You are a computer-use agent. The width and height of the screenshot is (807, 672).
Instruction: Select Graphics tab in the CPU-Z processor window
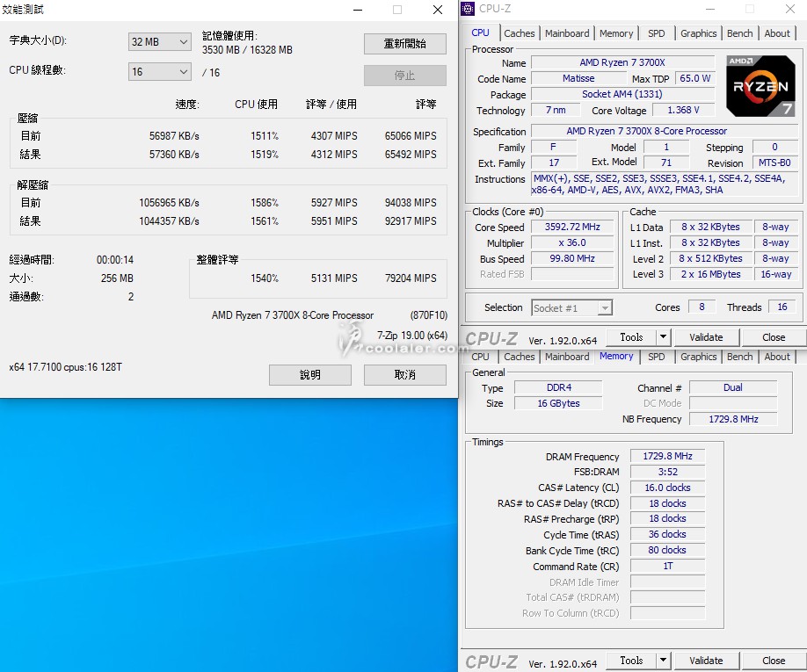[x=698, y=33]
